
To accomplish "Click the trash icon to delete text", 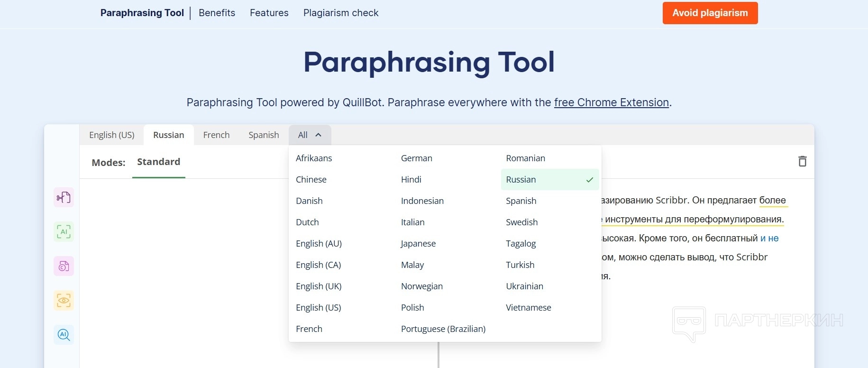I will pos(802,161).
